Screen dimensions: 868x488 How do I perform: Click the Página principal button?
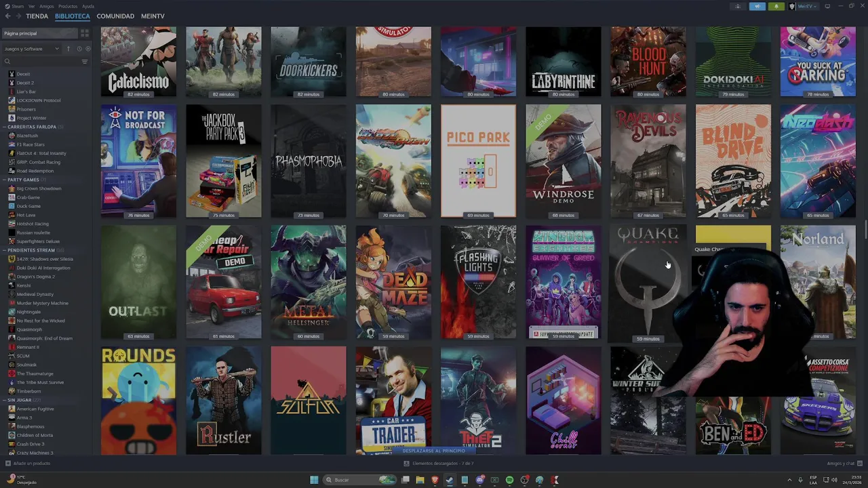(x=39, y=33)
